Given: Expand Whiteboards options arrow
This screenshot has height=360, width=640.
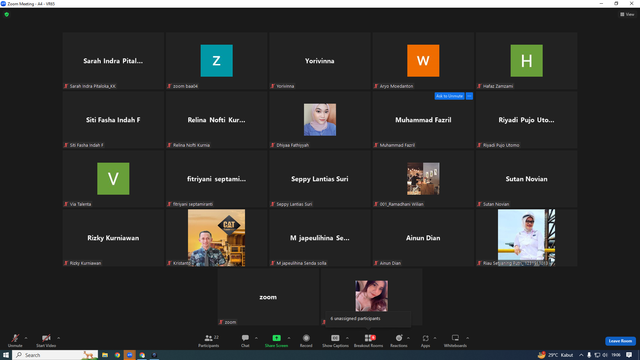Looking at the screenshot, I should tap(468, 338).
